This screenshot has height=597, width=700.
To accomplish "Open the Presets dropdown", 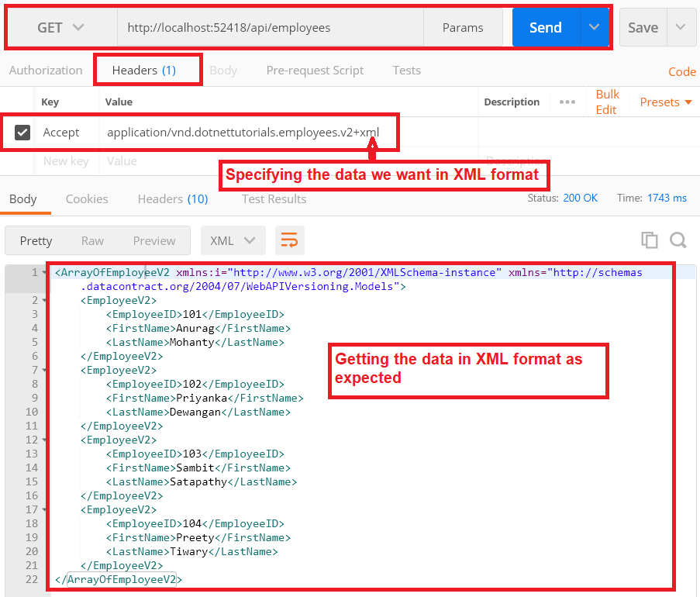I will coord(666,102).
